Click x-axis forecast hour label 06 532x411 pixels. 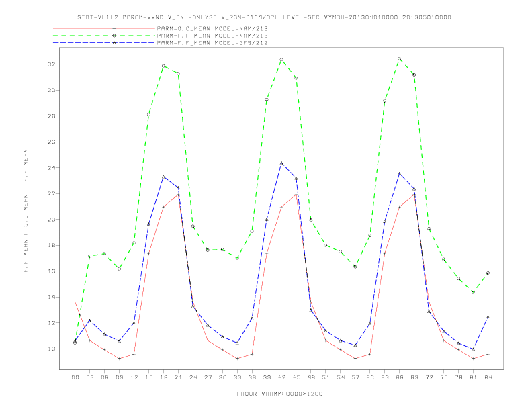[x=105, y=377]
